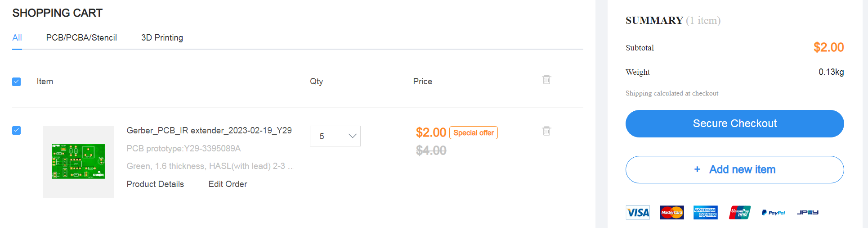Click the Add new item button
Viewport: 868px width, 228px height.
coord(734,169)
